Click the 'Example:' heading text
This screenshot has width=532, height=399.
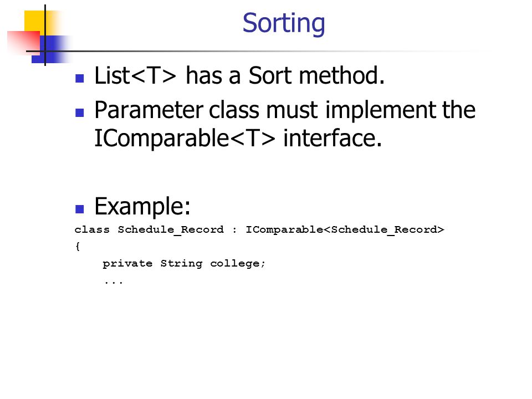click(x=142, y=206)
